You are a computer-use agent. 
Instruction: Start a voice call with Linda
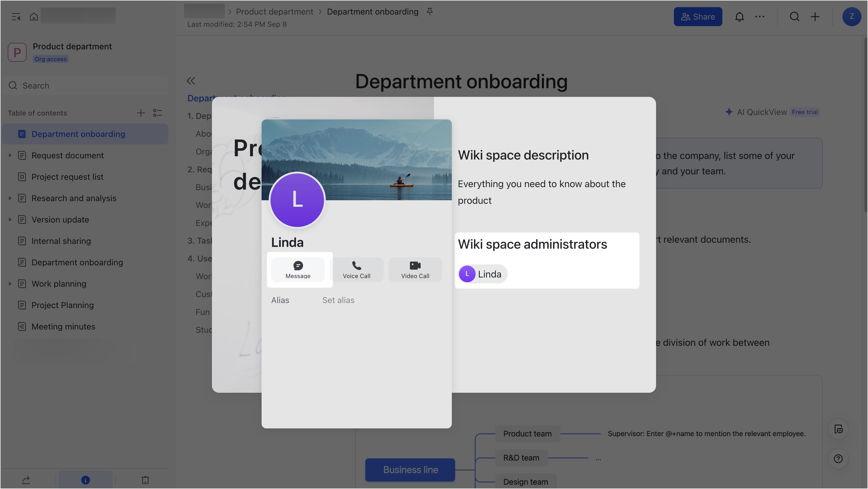coord(356,270)
